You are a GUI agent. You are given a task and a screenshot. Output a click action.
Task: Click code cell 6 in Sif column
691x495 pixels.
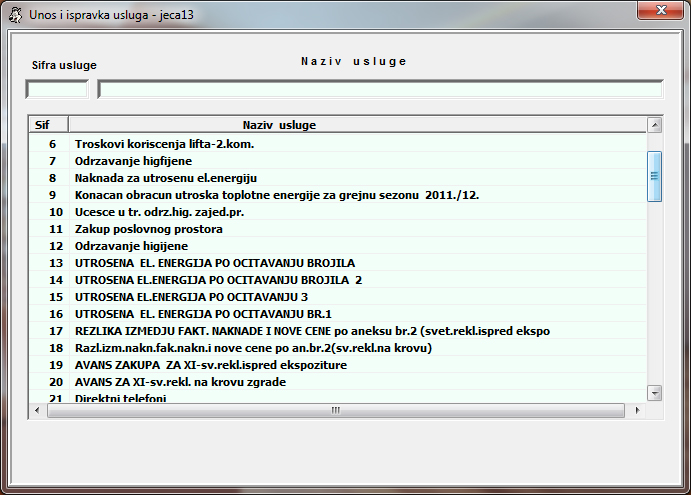(49, 144)
